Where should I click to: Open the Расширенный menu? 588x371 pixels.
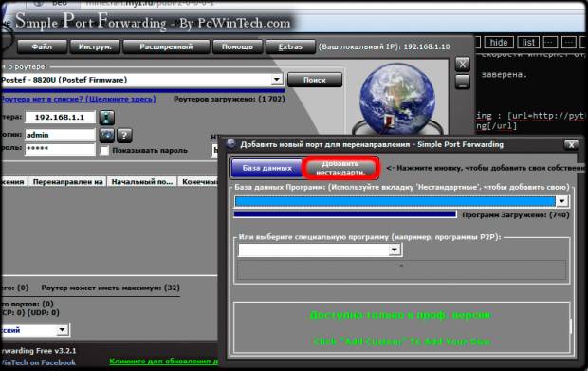point(166,46)
